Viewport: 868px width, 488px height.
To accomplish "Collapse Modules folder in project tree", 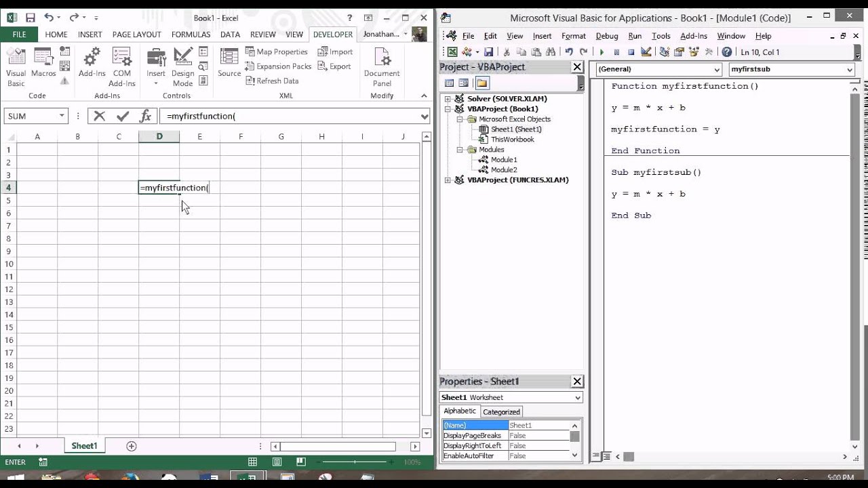I will 459,150.
